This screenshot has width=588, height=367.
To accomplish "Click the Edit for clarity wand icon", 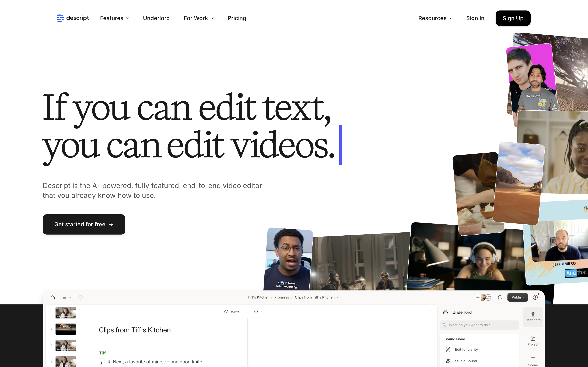I will point(448,350).
